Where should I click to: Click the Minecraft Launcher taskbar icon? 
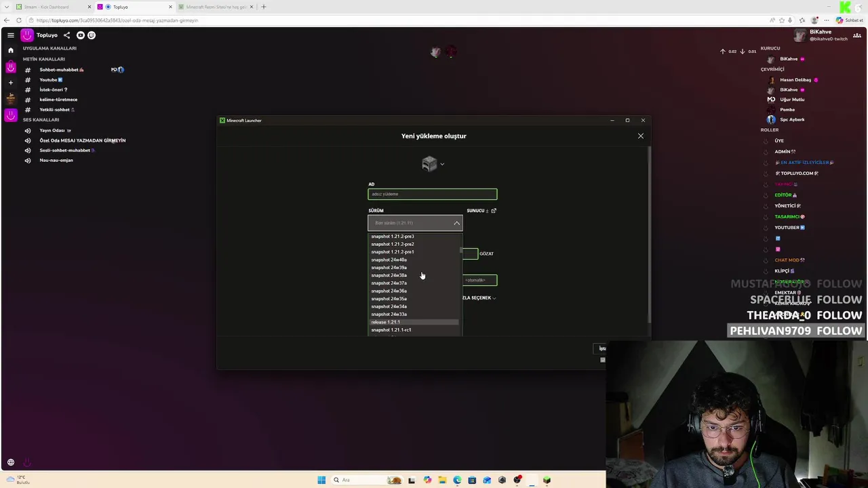pos(547,480)
